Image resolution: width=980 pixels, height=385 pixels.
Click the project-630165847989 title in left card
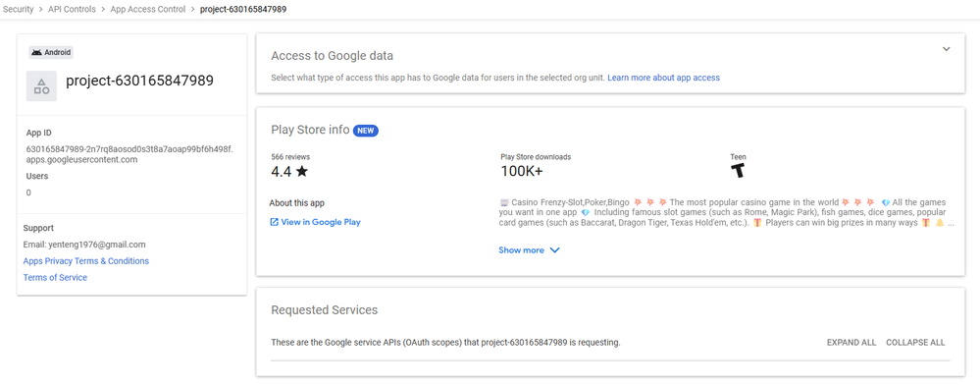click(x=140, y=81)
